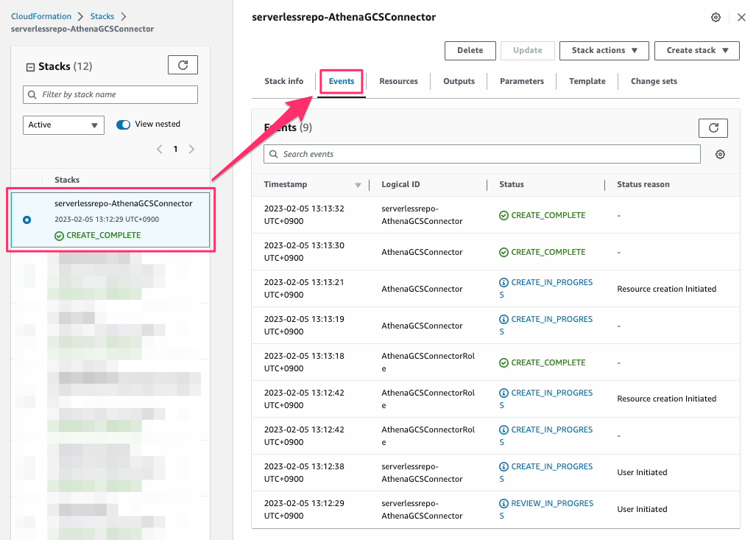
Task: Click the 13:12:38 event timestamp
Action: pyautogui.click(x=304, y=472)
